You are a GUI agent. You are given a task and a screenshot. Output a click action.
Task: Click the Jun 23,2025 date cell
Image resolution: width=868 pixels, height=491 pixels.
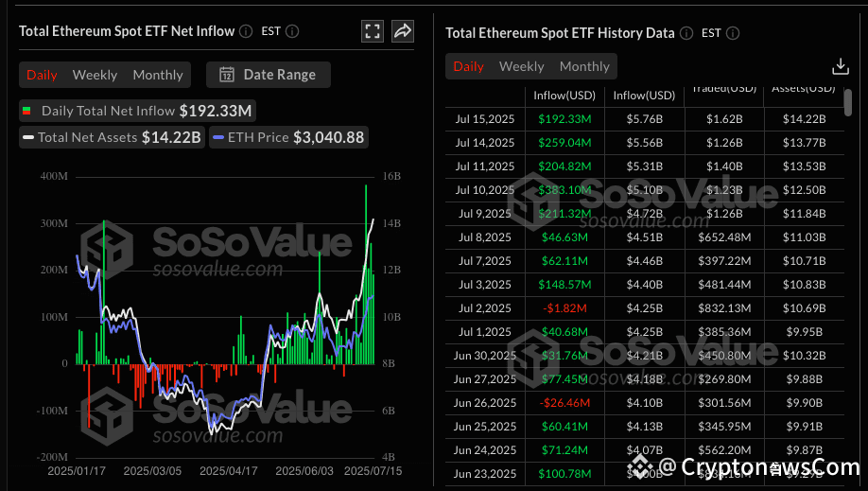click(485, 474)
